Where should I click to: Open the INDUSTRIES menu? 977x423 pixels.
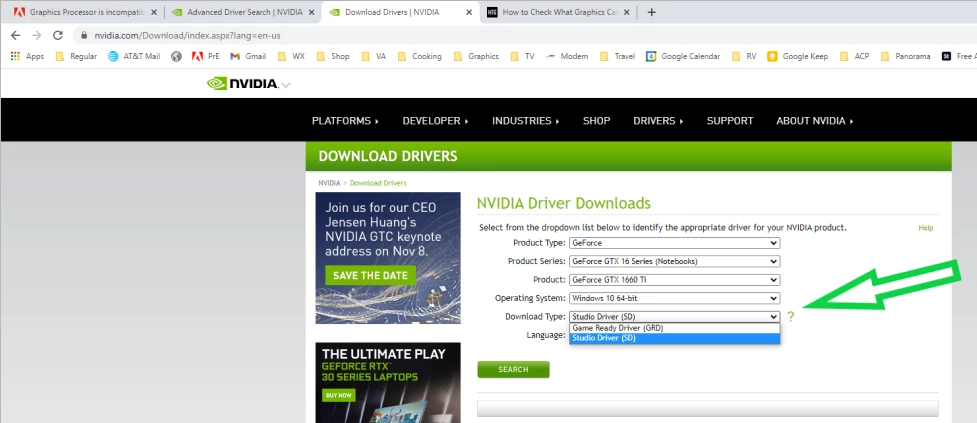(x=525, y=121)
